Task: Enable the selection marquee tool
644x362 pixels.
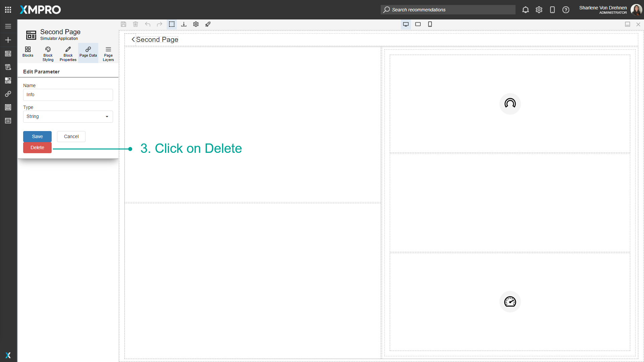Action: [x=172, y=24]
